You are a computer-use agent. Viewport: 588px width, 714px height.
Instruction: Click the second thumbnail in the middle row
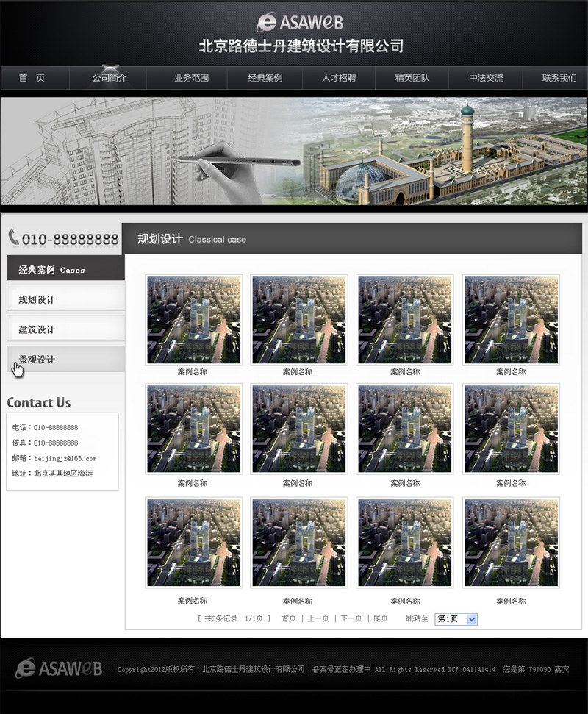pyautogui.click(x=299, y=429)
